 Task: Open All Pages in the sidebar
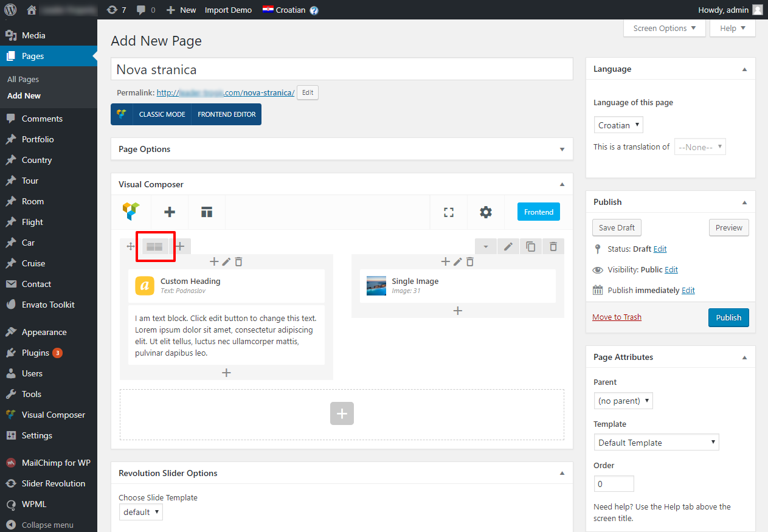tap(23, 80)
